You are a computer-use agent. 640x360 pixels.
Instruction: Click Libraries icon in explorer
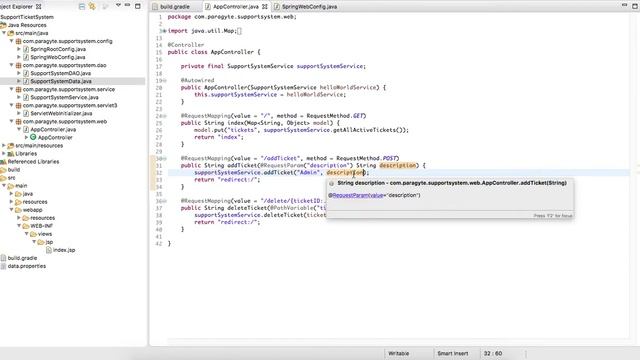(11, 153)
